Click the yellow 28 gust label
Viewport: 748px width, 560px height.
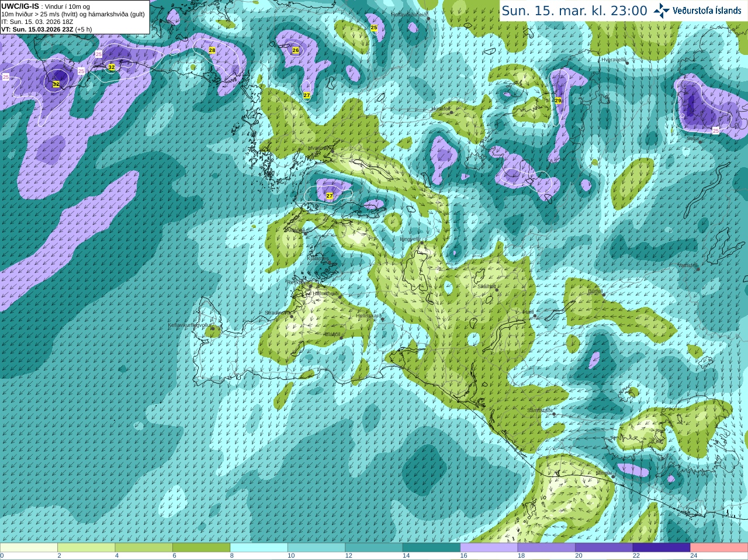[x=212, y=51]
